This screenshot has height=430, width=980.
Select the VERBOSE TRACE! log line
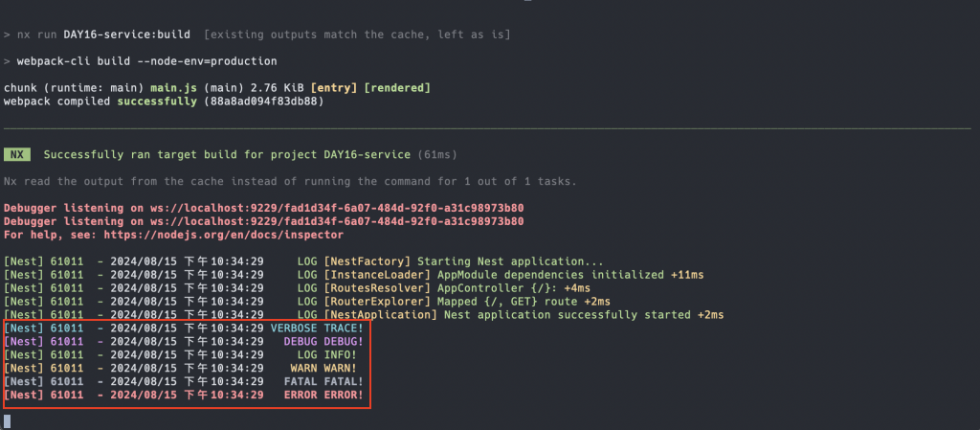[184, 328]
